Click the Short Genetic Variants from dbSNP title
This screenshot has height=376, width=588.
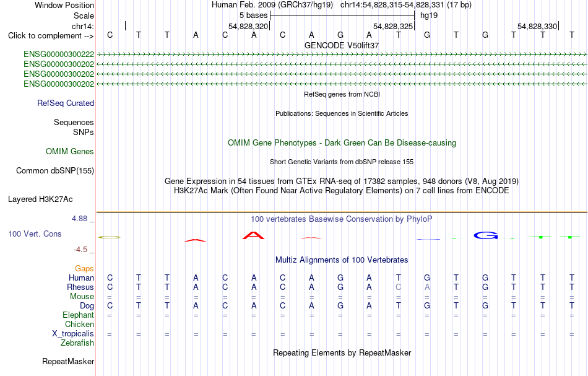click(342, 162)
